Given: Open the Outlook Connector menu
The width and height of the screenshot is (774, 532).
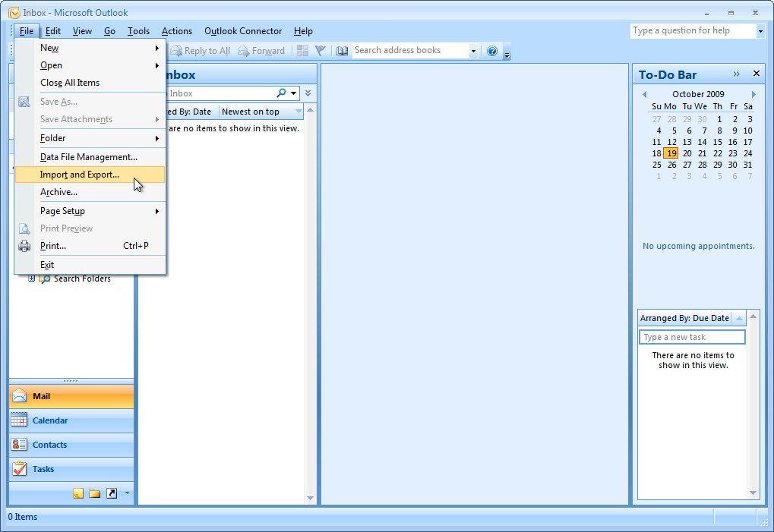Looking at the screenshot, I should pos(243,31).
